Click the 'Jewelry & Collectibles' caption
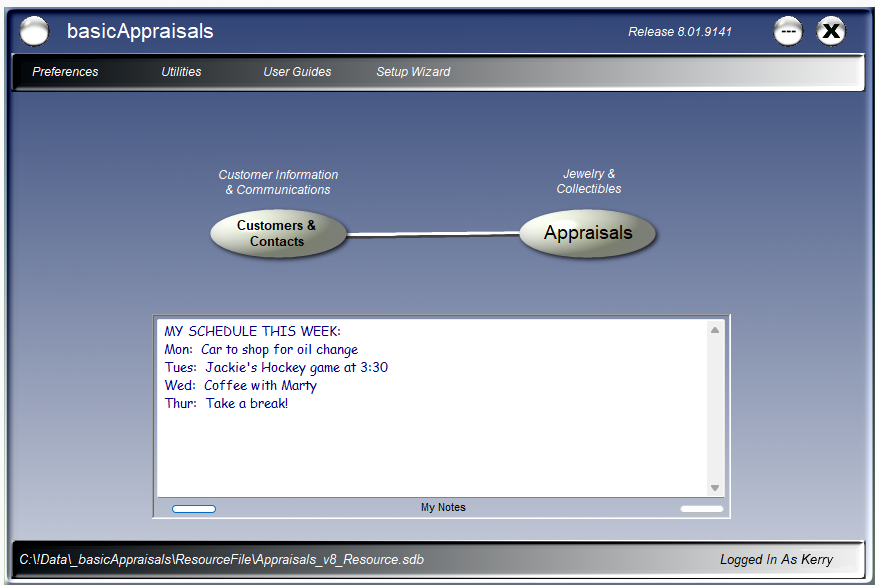 coord(589,181)
